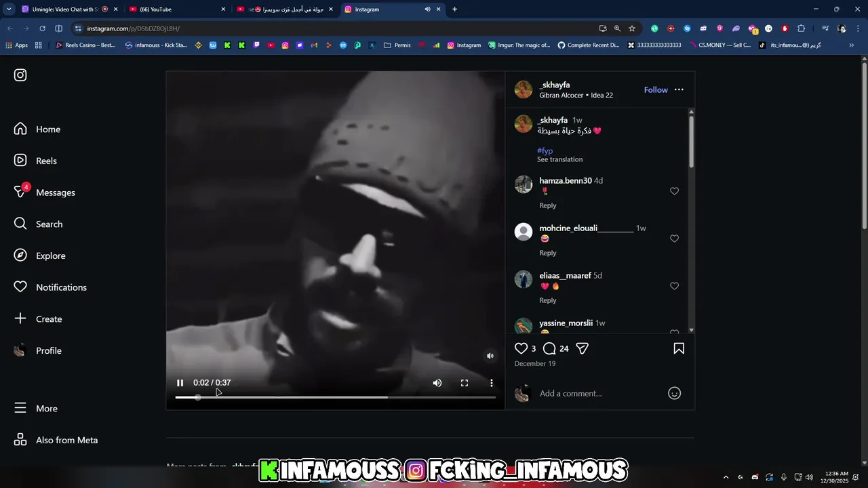Viewport: 868px width, 488px height.
Task: Reload the page
Action: pyautogui.click(x=42, y=28)
